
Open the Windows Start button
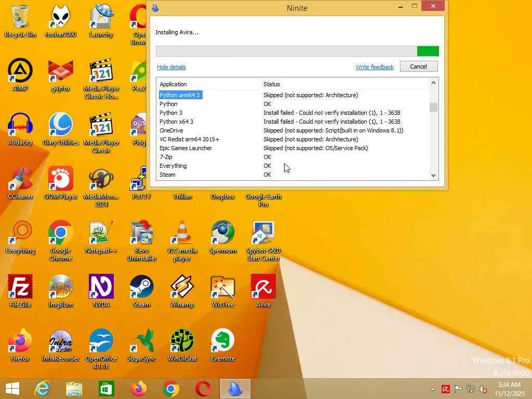pyautogui.click(x=12, y=389)
